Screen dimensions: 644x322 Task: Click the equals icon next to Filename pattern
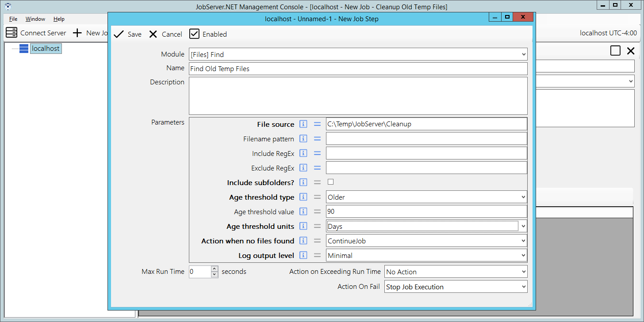[317, 139]
